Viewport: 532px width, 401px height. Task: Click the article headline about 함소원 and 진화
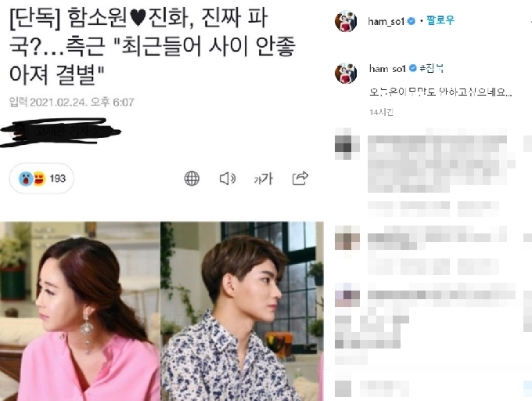153,46
